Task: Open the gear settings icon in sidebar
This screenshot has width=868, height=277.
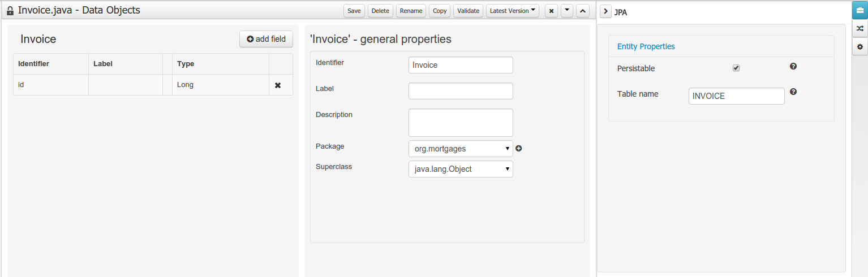Action: pyautogui.click(x=860, y=47)
